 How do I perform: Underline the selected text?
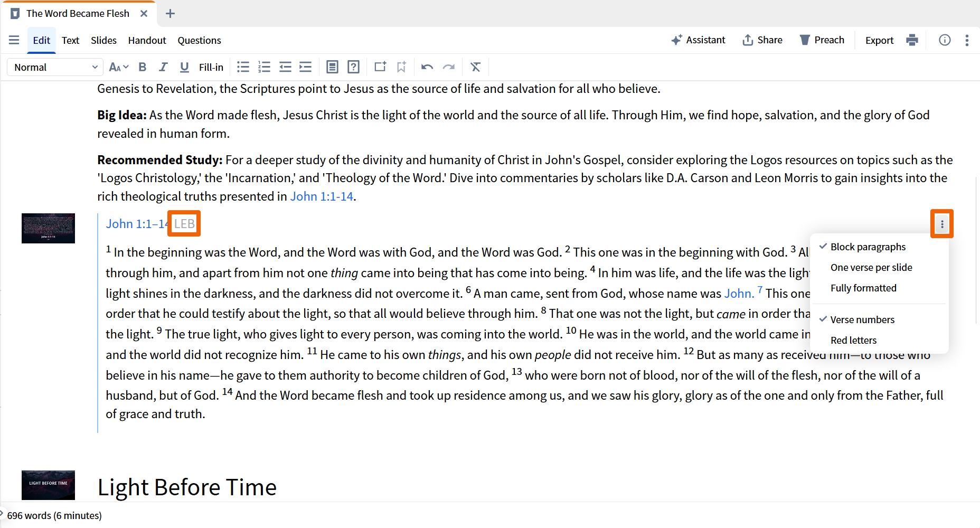184,67
